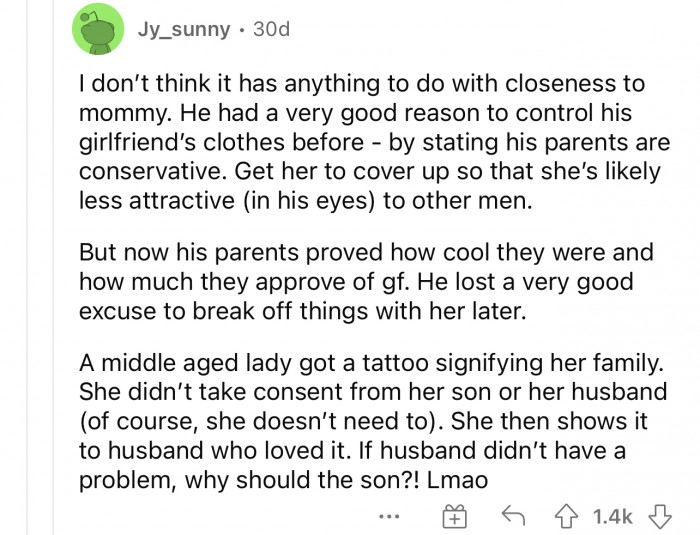Click the 30d timestamp
The height and width of the screenshot is (535, 700).
tap(271, 30)
